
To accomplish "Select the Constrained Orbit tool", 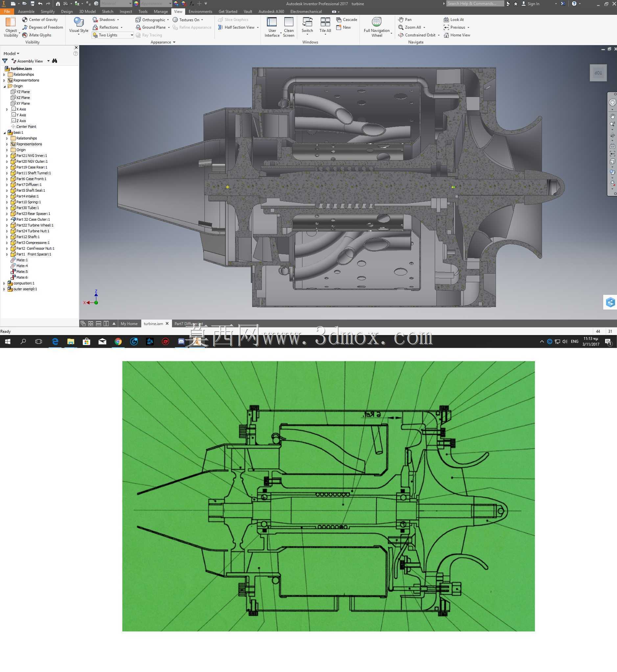I will pos(417,35).
